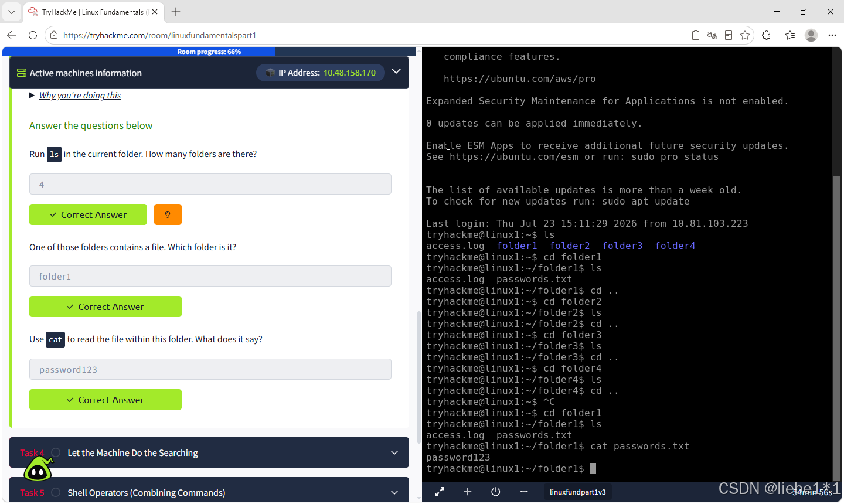This screenshot has height=504, width=844.
Task: Toggle Task 5 completion circle
Action: [x=56, y=492]
